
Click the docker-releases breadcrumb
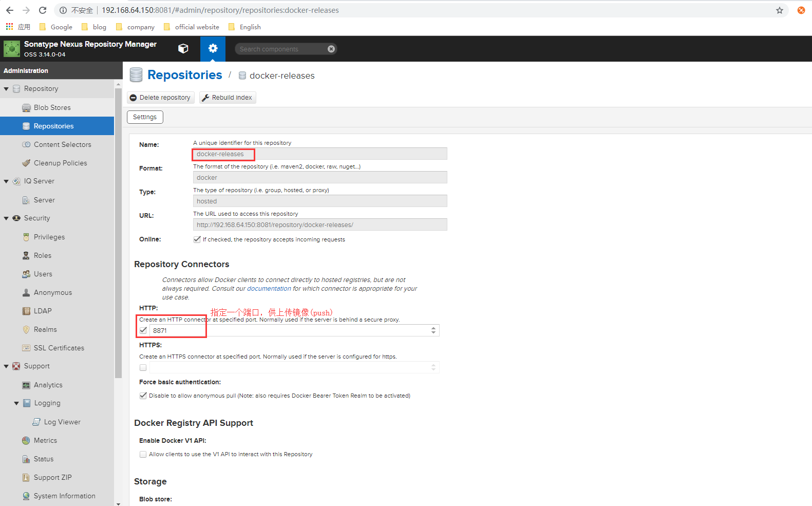[282, 76]
